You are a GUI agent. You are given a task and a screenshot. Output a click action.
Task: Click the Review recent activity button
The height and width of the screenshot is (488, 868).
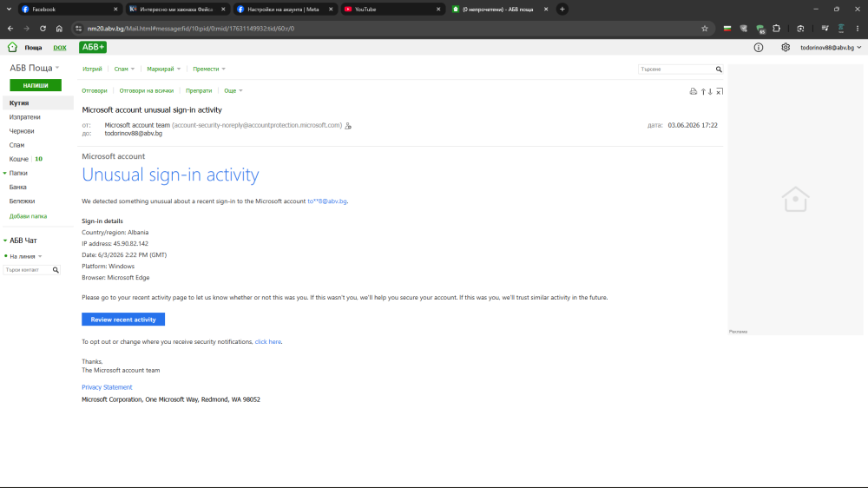pos(123,320)
